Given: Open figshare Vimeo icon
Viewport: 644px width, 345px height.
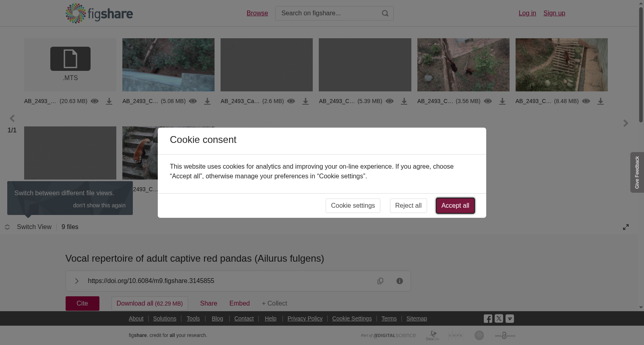Looking at the screenshot, I should click(x=510, y=318).
